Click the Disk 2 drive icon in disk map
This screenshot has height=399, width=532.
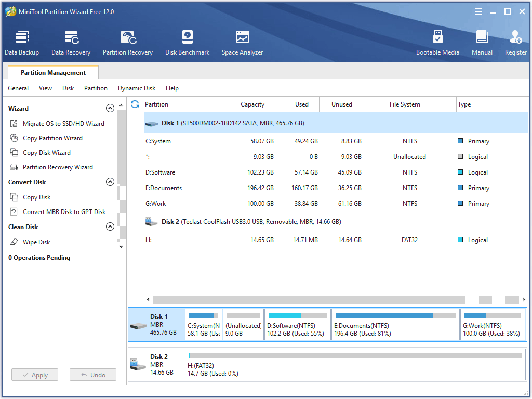pos(138,365)
